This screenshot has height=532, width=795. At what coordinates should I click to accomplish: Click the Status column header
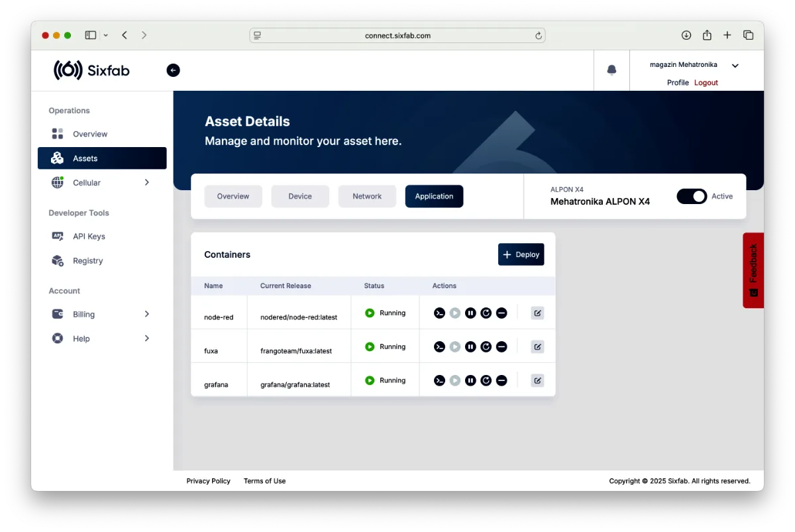pyautogui.click(x=374, y=286)
